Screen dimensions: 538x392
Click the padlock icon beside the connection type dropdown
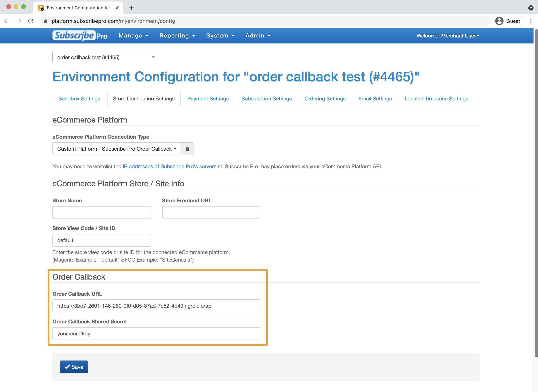187,149
